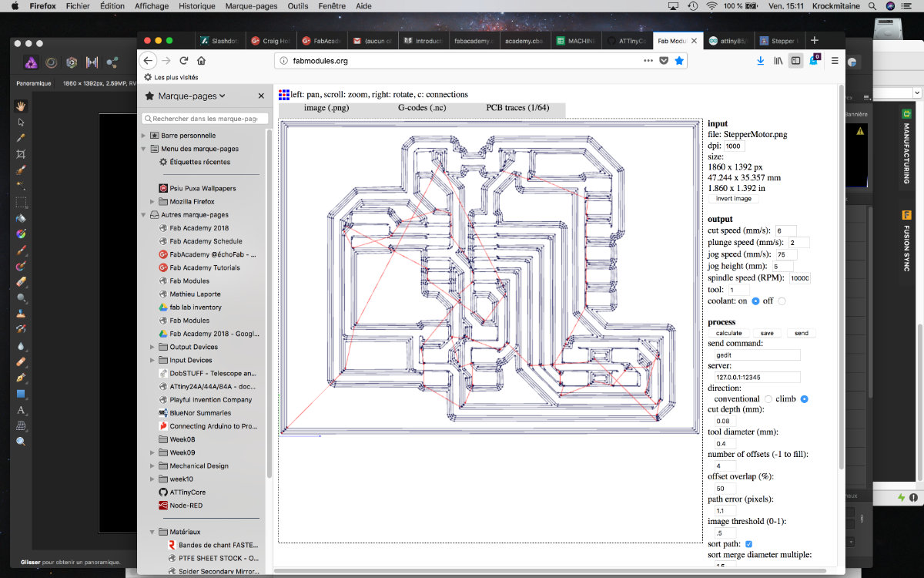The width and height of the screenshot is (924, 578).
Task: Select the Hand (view) tool in Affinity Photo
Action: (21, 106)
